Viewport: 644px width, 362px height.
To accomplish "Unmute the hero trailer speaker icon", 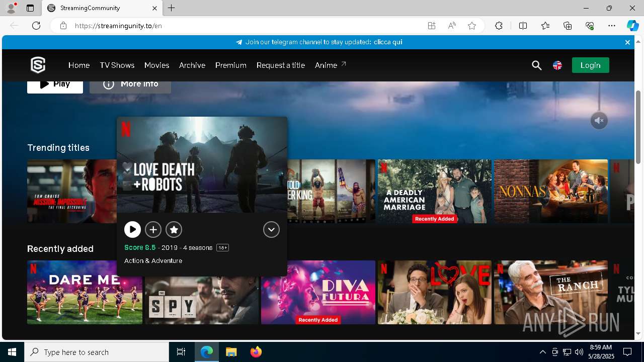I will click(599, 121).
